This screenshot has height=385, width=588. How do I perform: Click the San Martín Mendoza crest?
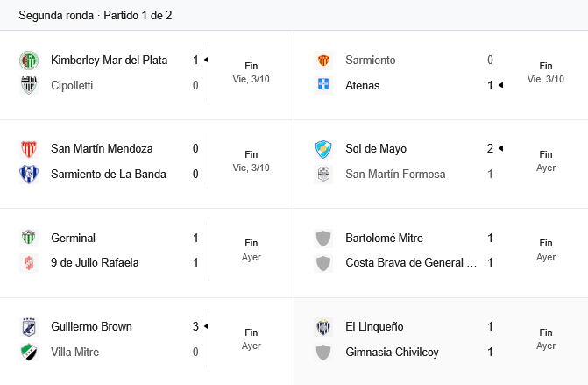[x=28, y=149]
